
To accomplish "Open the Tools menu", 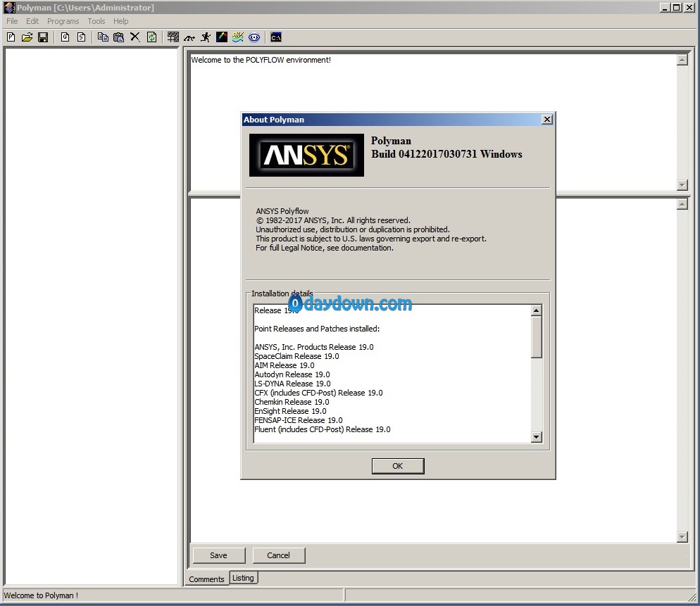I will pyautogui.click(x=96, y=21).
